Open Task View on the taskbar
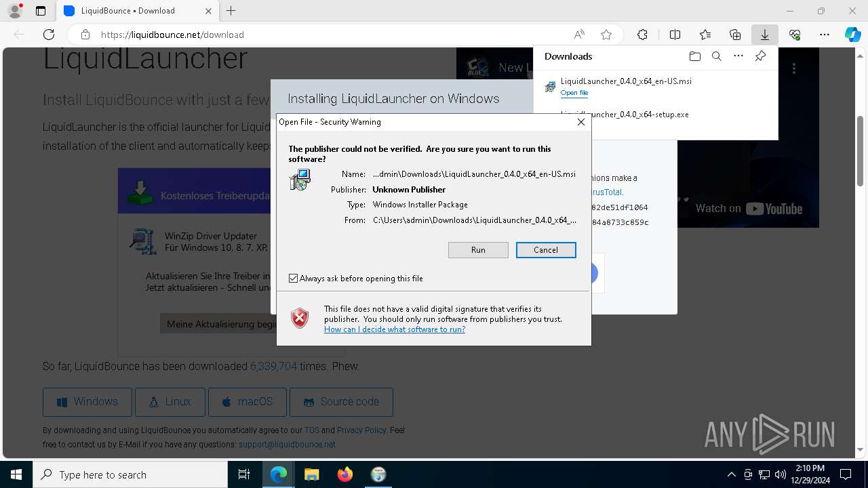This screenshot has width=868, height=488. tap(244, 474)
